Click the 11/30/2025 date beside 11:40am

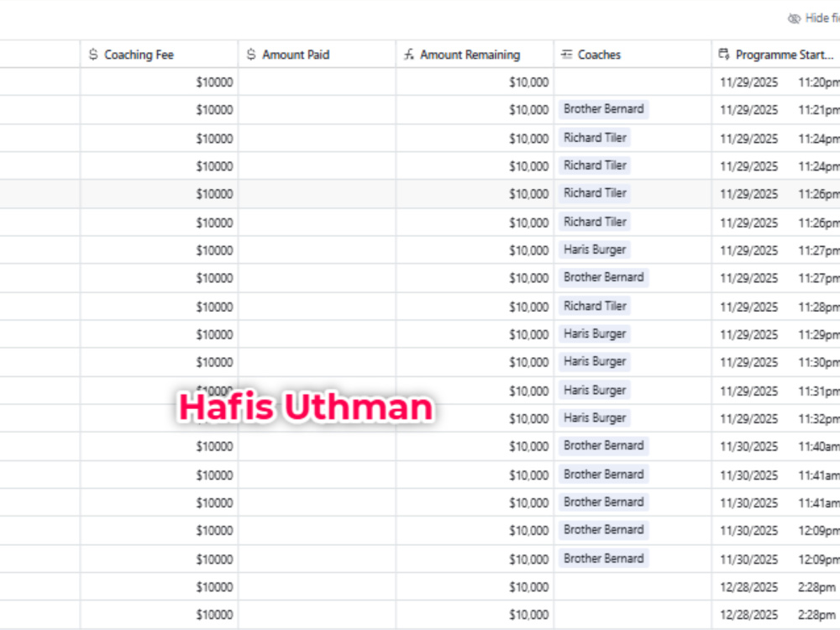[748, 446]
